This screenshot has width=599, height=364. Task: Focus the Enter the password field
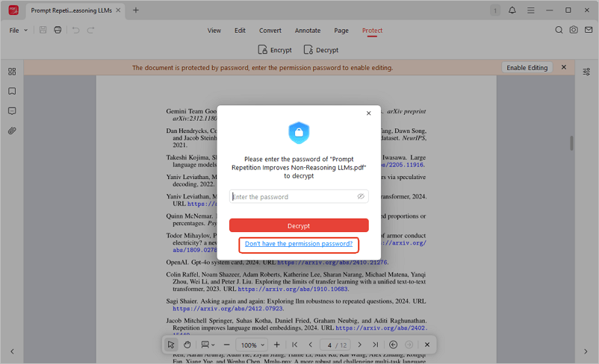[x=299, y=196]
